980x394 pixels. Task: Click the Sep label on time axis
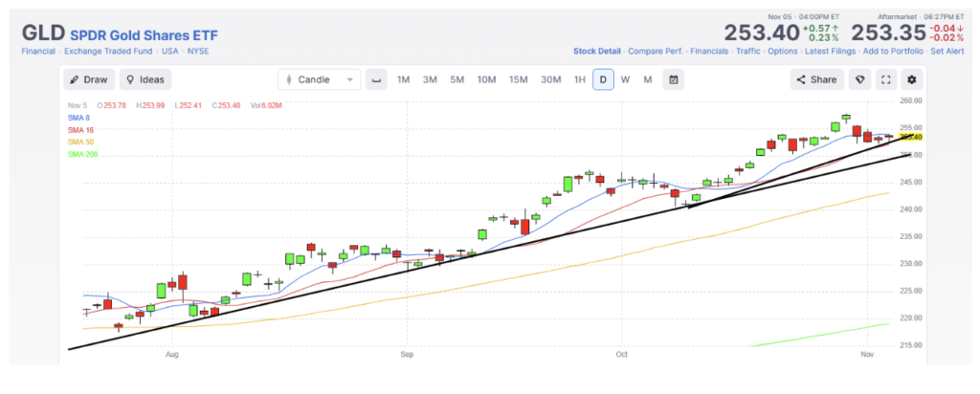pyautogui.click(x=408, y=355)
